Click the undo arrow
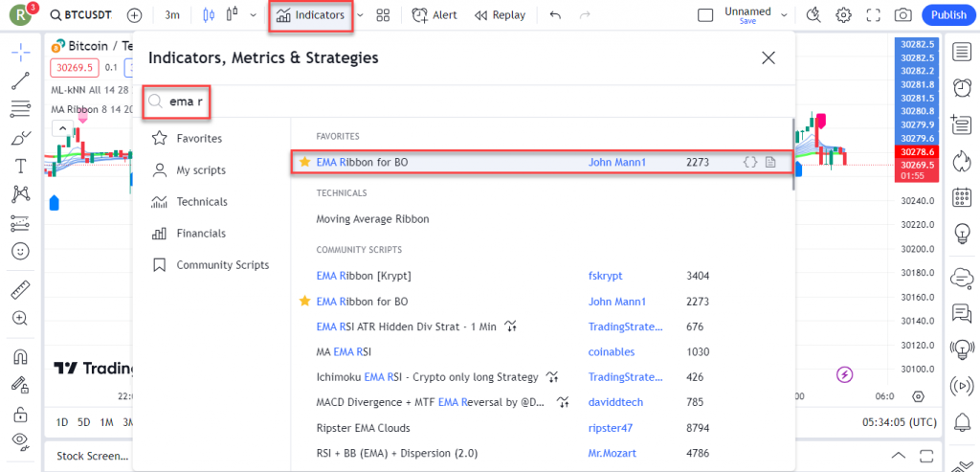This screenshot has height=472, width=980. click(x=555, y=15)
